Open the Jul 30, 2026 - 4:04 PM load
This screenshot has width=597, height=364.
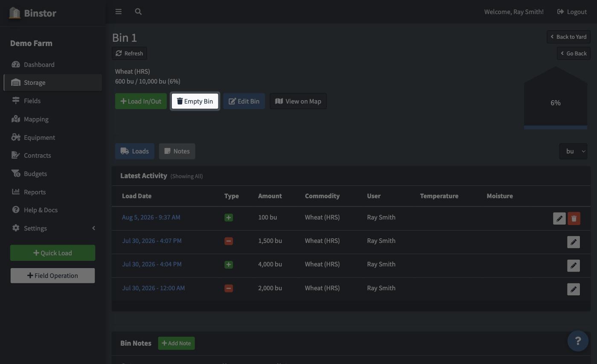click(152, 264)
